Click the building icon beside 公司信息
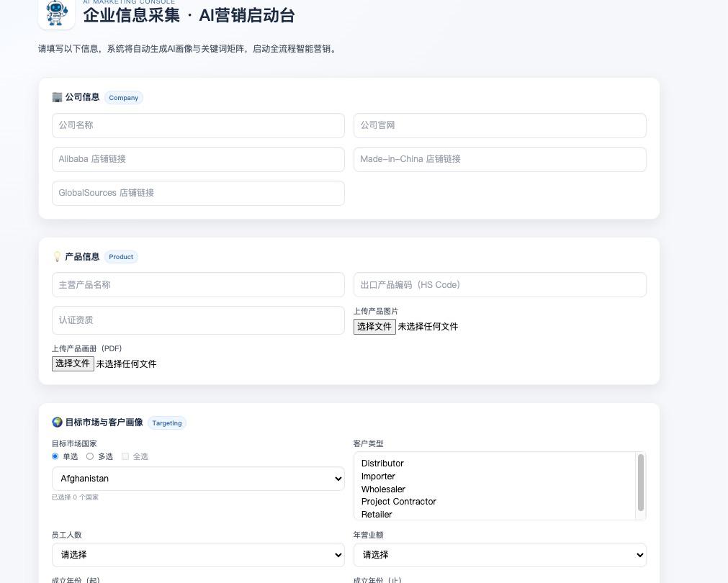Screen dimensions: 728x583 (x=57, y=97)
